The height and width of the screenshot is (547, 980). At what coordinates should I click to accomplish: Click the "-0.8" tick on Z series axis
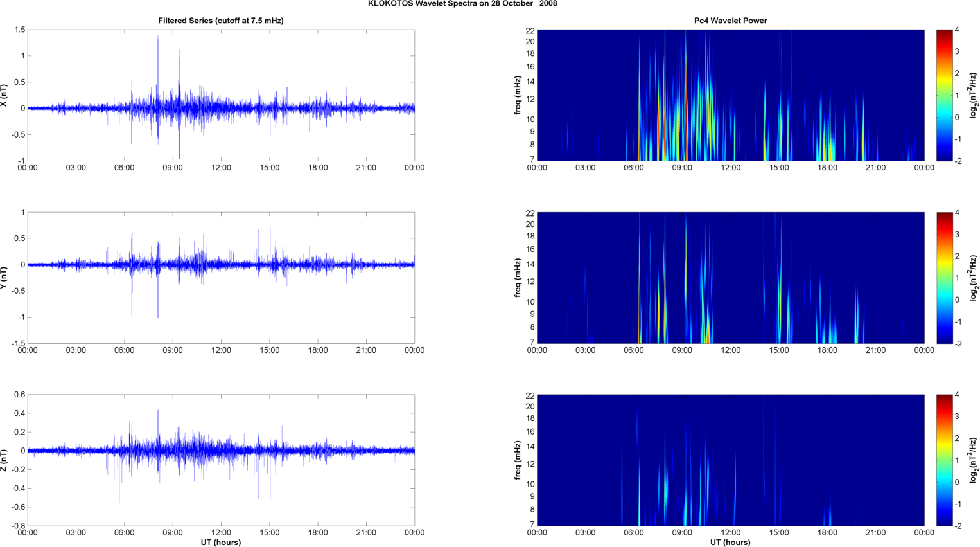coord(18,526)
